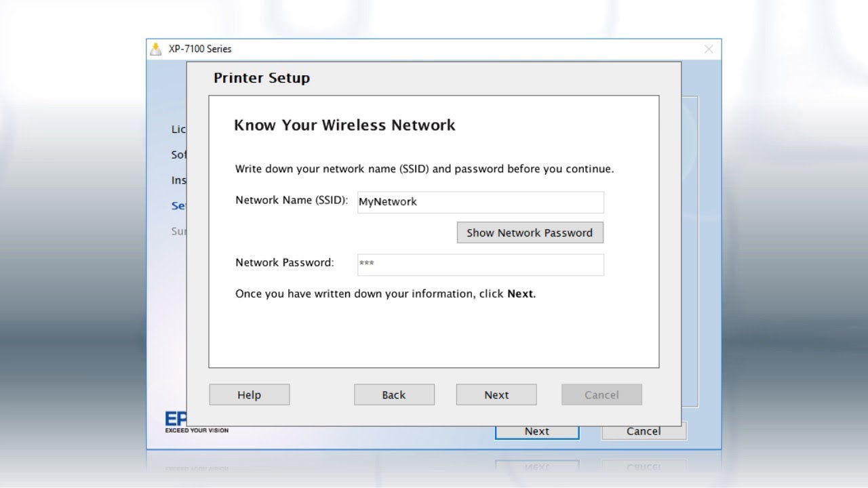The height and width of the screenshot is (488, 868).
Task: Click the "Know Your Wireless Network" heading
Action: 344,125
